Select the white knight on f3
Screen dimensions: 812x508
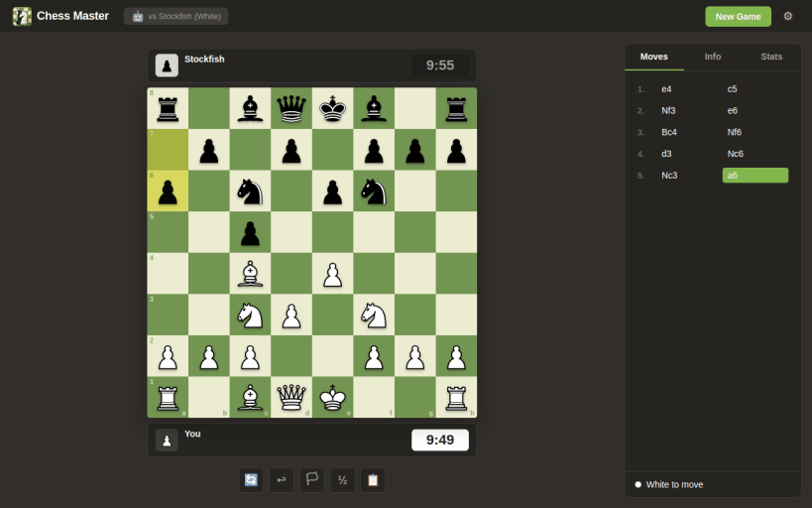click(374, 315)
